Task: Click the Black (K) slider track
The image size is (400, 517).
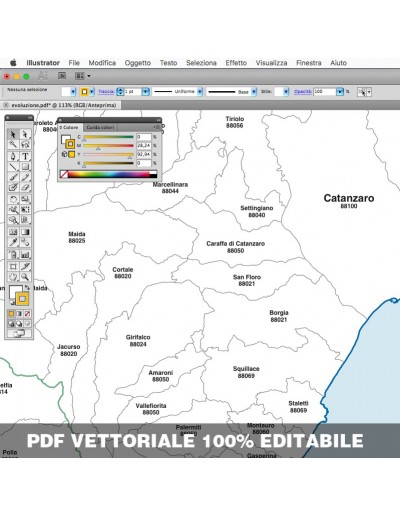Action: click(x=108, y=163)
